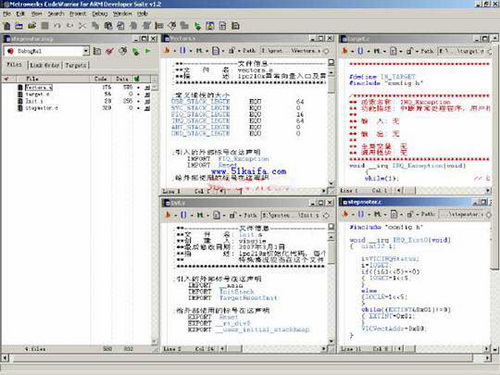
Task: Select the stepmotor.c file in project list
Action: click(42, 108)
